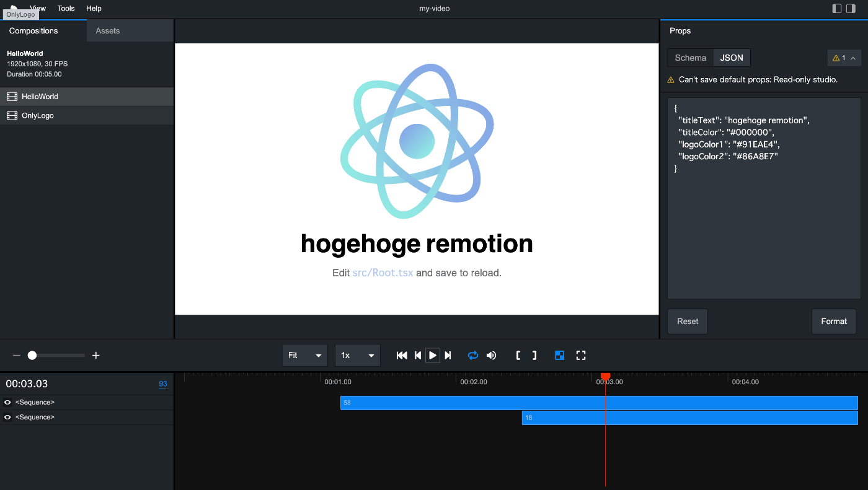Click the Remotion logo in the menu bar
The width and height of the screenshot is (868, 490).
(14, 7)
